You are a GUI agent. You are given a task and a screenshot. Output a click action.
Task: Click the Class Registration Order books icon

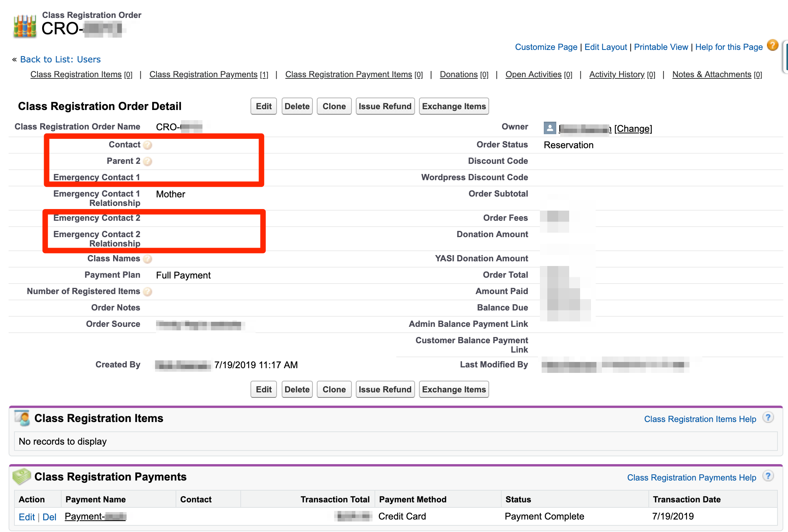(x=24, y=26)
